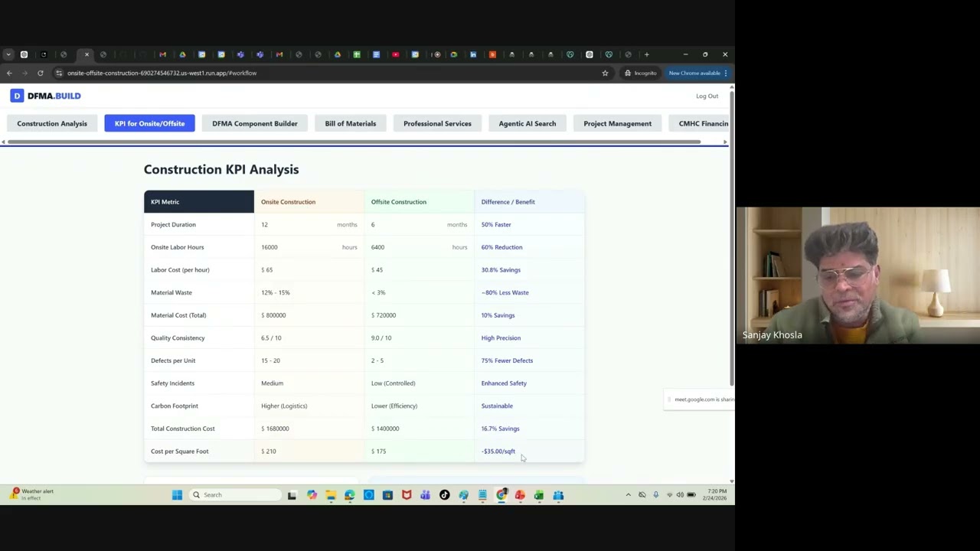Image resolution: width=980 pixels, height=551 pixels.
Task: Open the Construction Analysis tab
Action: 52,123
